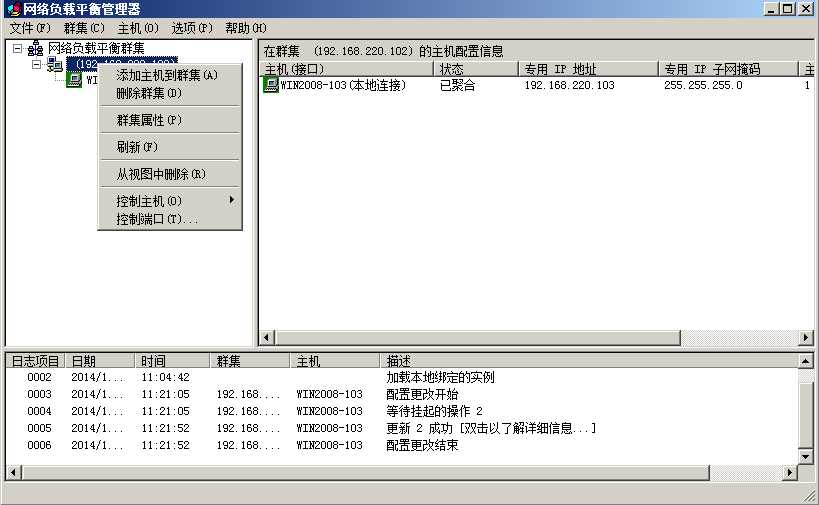Click the host icon under the cluster node
Screen dimensions: 819x505
74,80
